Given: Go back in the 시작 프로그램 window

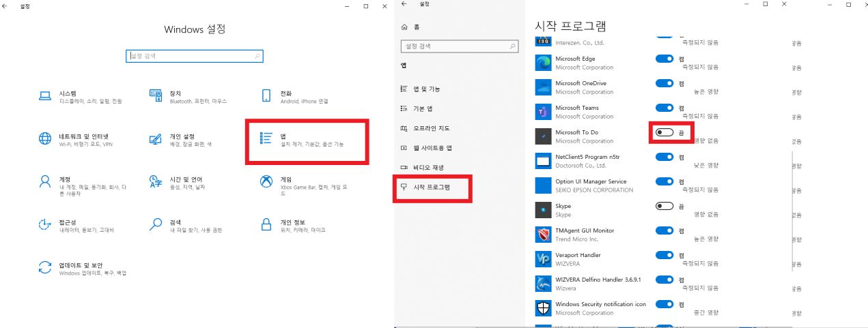Looking at the screenshot, I should pyautogui.click(x=404, y=4).
